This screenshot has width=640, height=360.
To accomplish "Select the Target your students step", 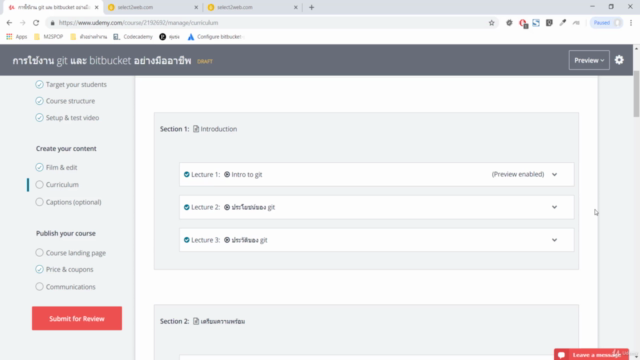I will 71,84.
